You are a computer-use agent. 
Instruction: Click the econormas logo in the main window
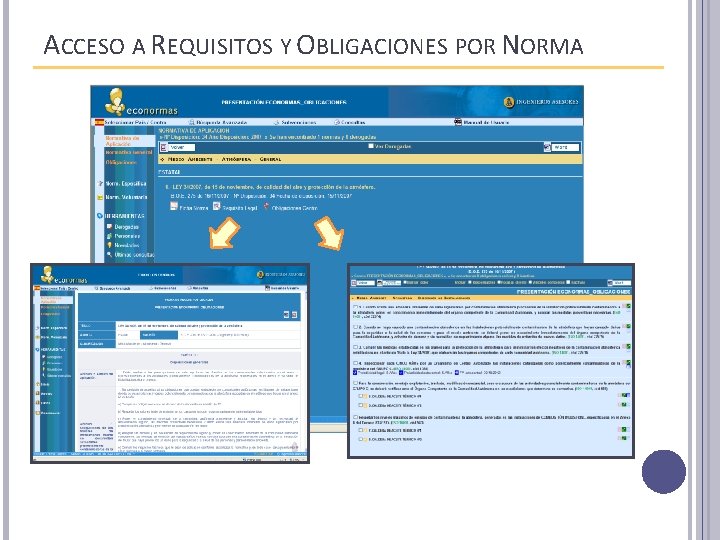tap(141, 103)
